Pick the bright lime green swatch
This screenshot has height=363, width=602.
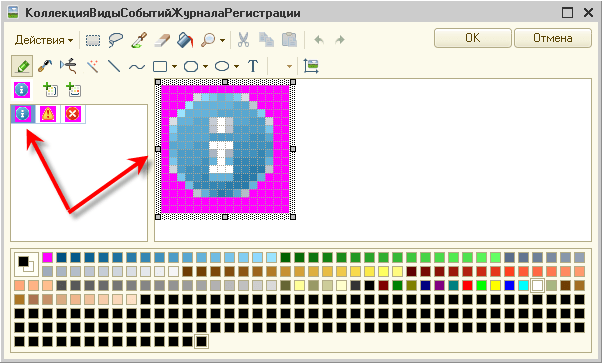coord(481,285)
